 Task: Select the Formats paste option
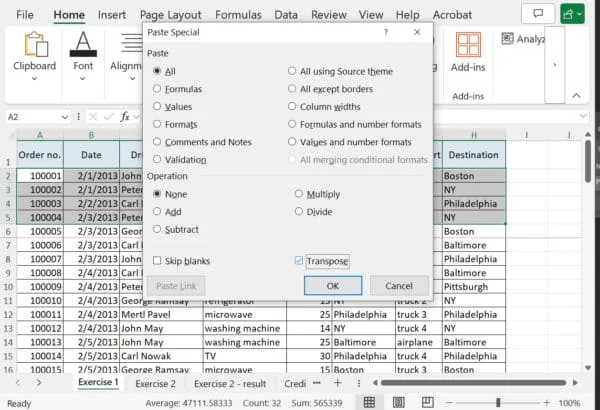point(157,124)
